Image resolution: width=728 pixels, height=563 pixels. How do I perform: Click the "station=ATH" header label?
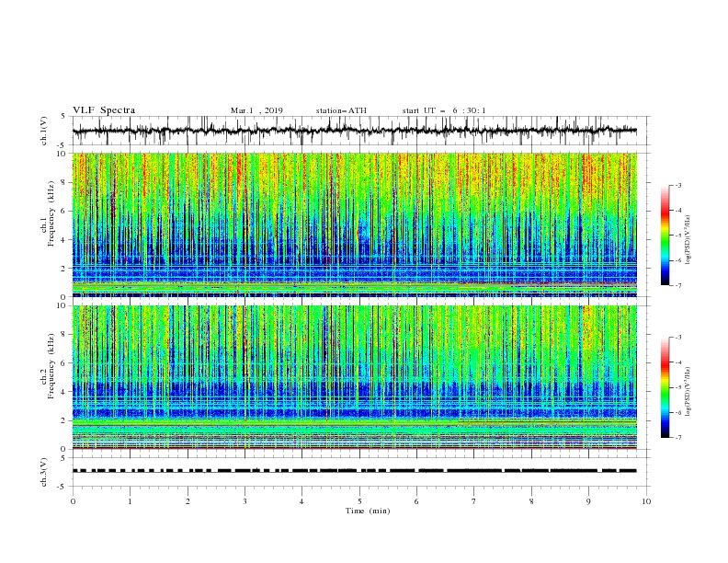pyautogui.click(x=341, y=110)
